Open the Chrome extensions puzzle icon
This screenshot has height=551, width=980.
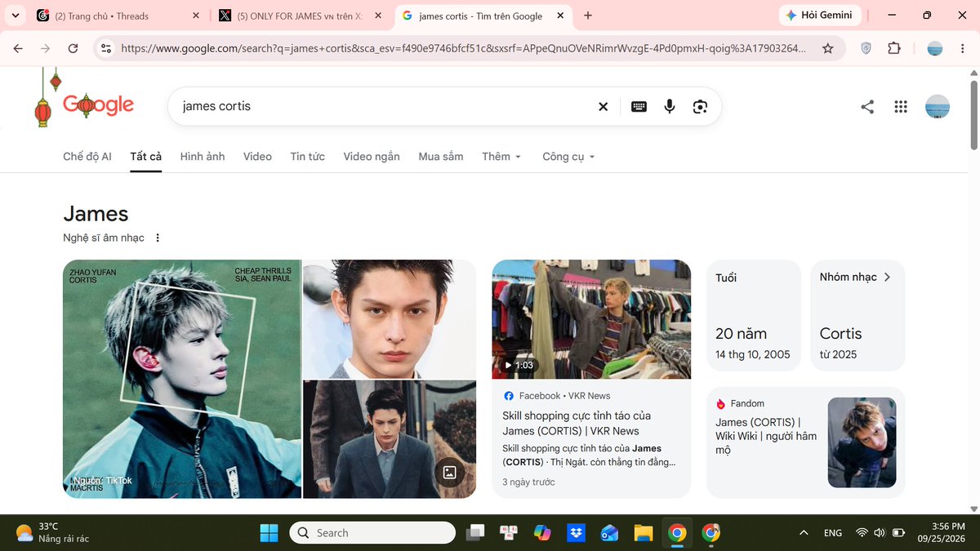[x=894, y=48]
